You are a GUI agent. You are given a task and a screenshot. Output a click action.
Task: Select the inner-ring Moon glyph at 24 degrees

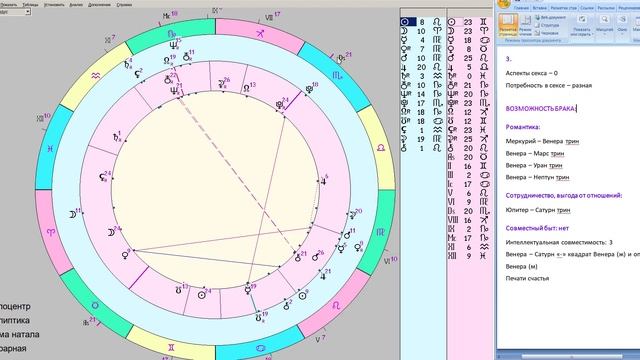click(111, 233)
